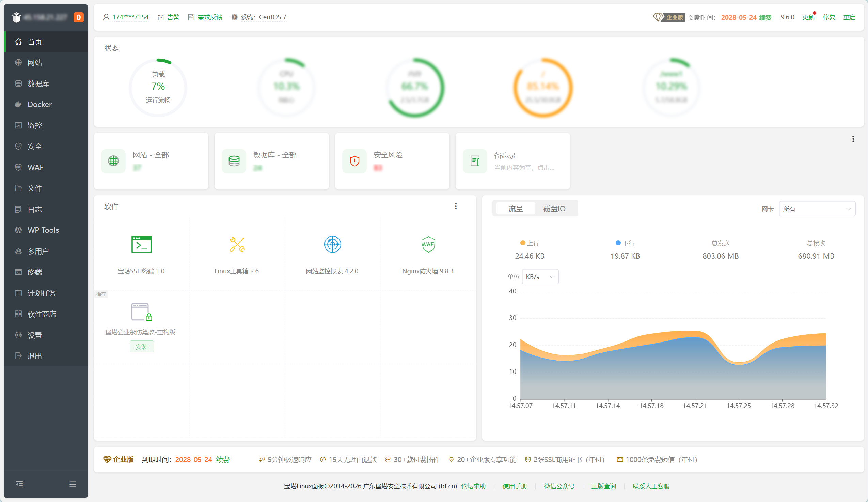Open 终端 in the sidebar
The width and height of the screenshot is (868, 502).
46,272
